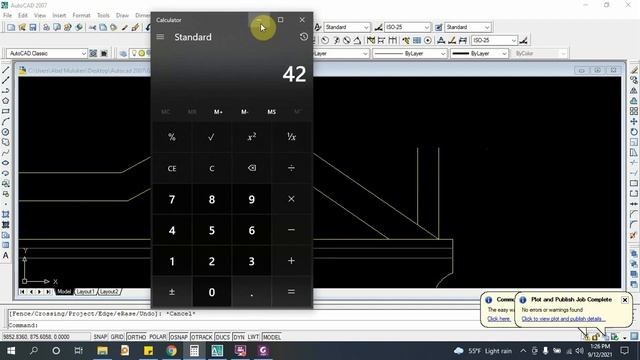Screen dimensions: 640x360
Task: Open Windows Start menu
Action: pos(11,351)
